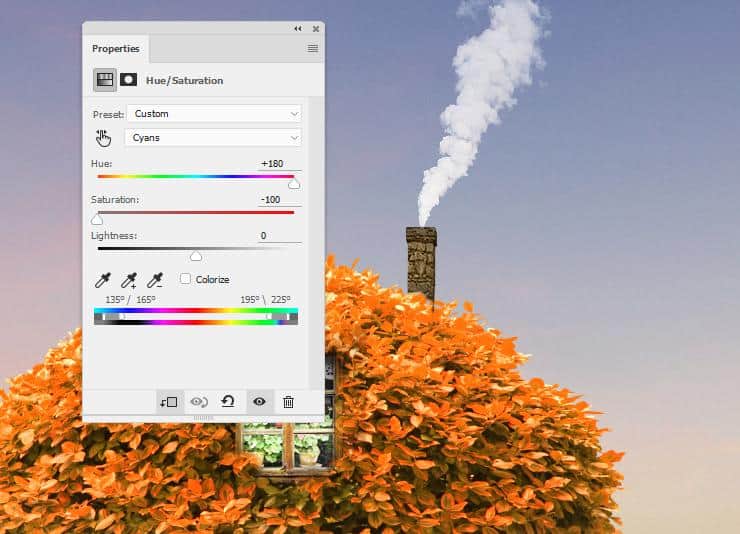
Task: Click the 135° range value
Action: point(115,300)
